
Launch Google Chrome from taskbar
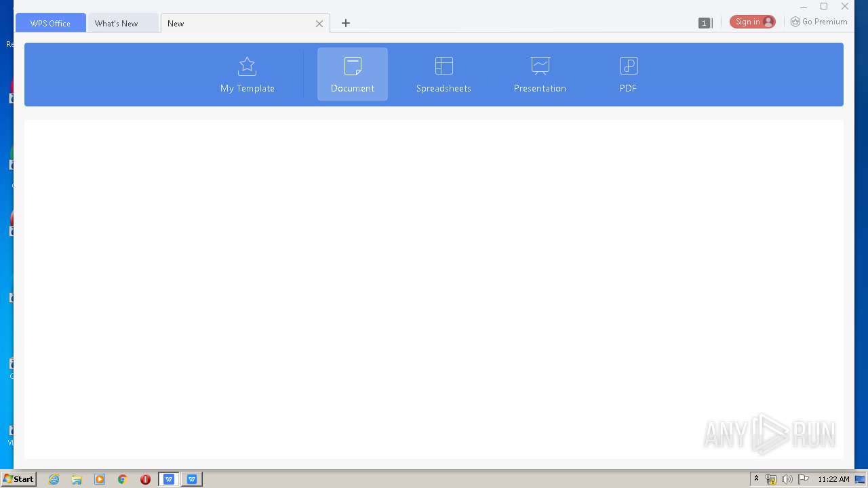pos(123,479)
